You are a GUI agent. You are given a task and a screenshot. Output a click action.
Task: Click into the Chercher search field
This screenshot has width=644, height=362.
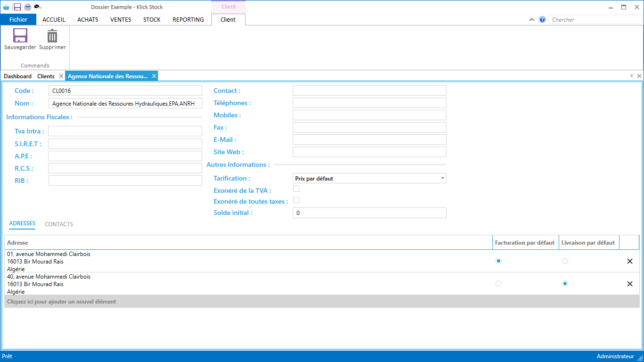(594, 20)
